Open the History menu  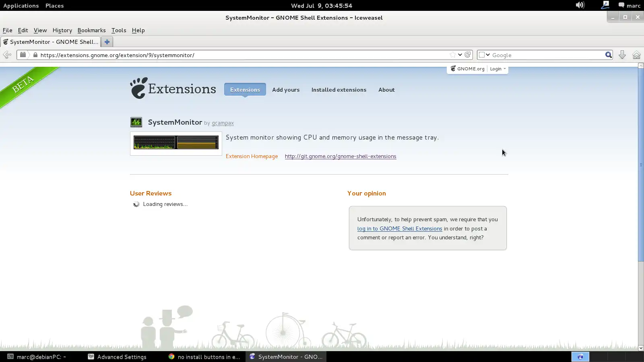[62, 30]
